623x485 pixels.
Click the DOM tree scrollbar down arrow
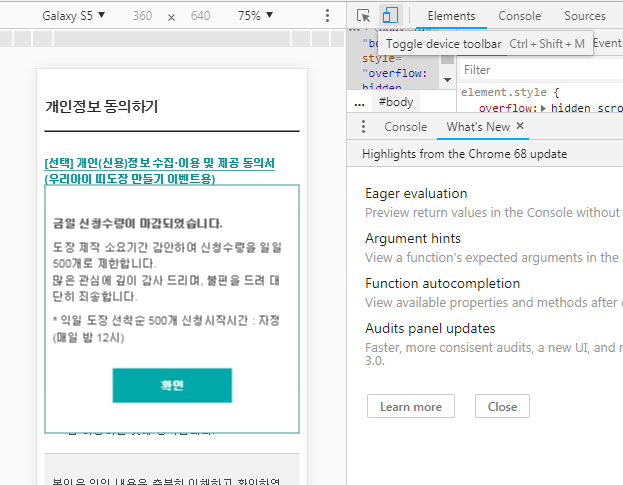click(447, 80)
